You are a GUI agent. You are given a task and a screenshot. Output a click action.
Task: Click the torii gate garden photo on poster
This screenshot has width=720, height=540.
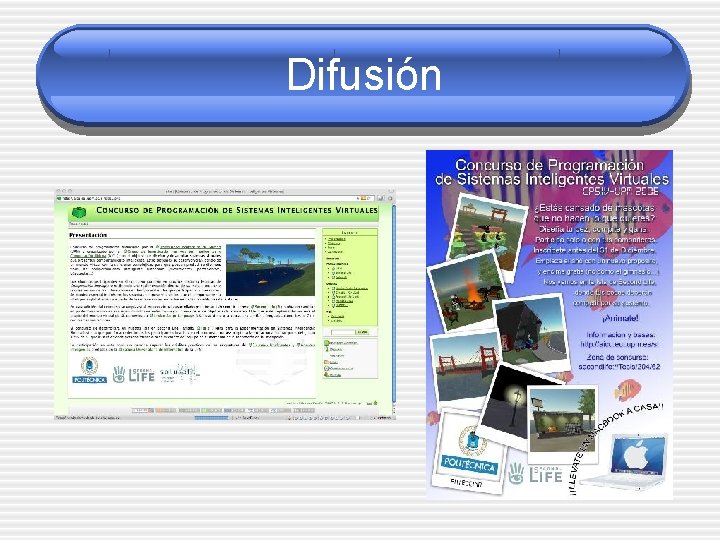(x=488, y=234)
